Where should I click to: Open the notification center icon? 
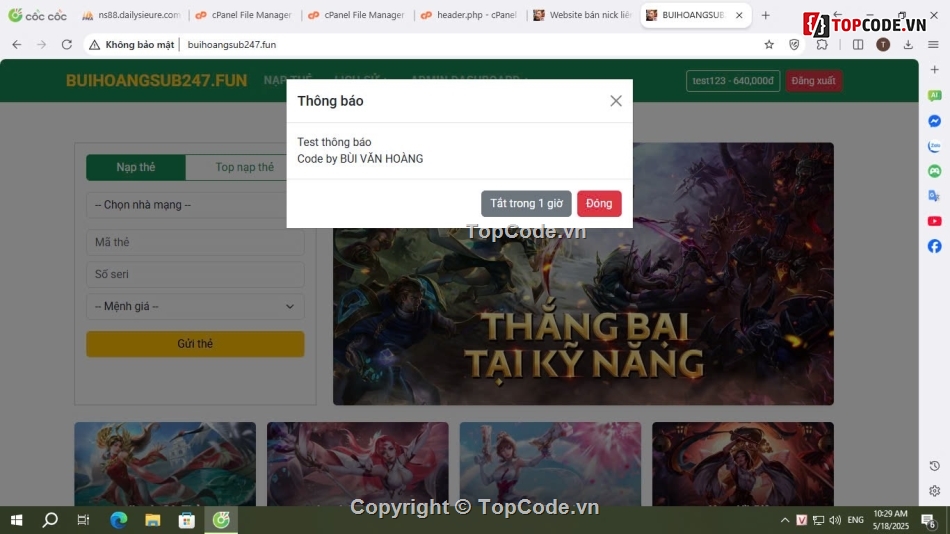(x=928, y=520)
